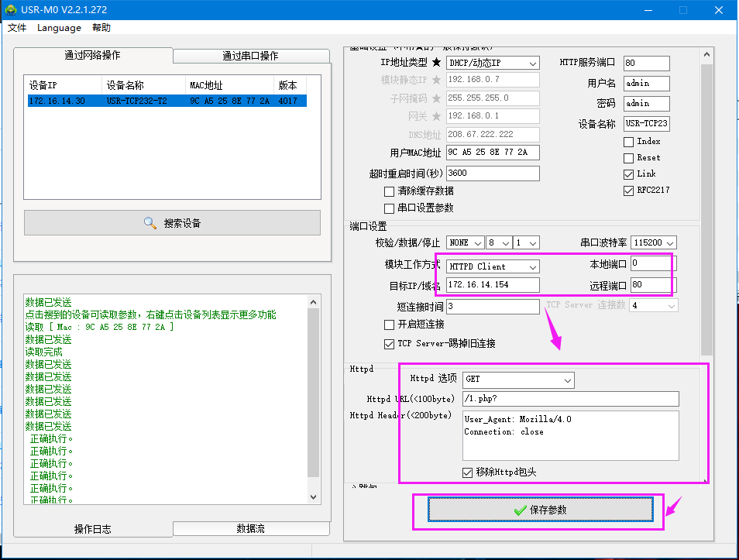This screenshot has width=739, height=560.
Task: Open the 文件 menu
Action: [17, 28]
